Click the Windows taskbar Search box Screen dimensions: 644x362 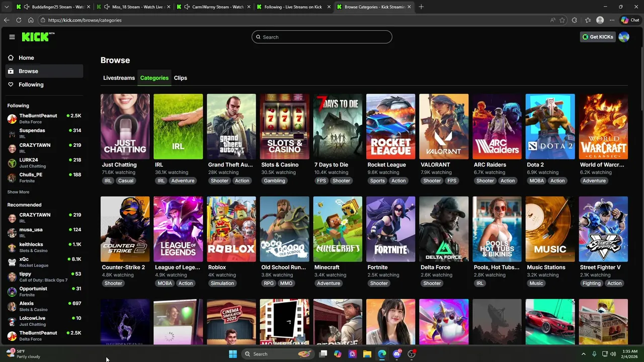pyautogui.click(x=277, y=354)
